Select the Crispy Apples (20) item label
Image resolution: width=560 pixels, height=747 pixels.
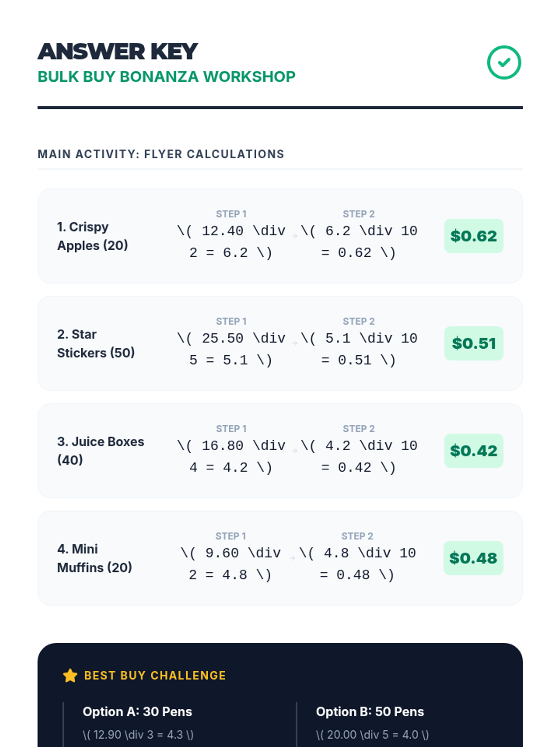click(x=92, y=236)
